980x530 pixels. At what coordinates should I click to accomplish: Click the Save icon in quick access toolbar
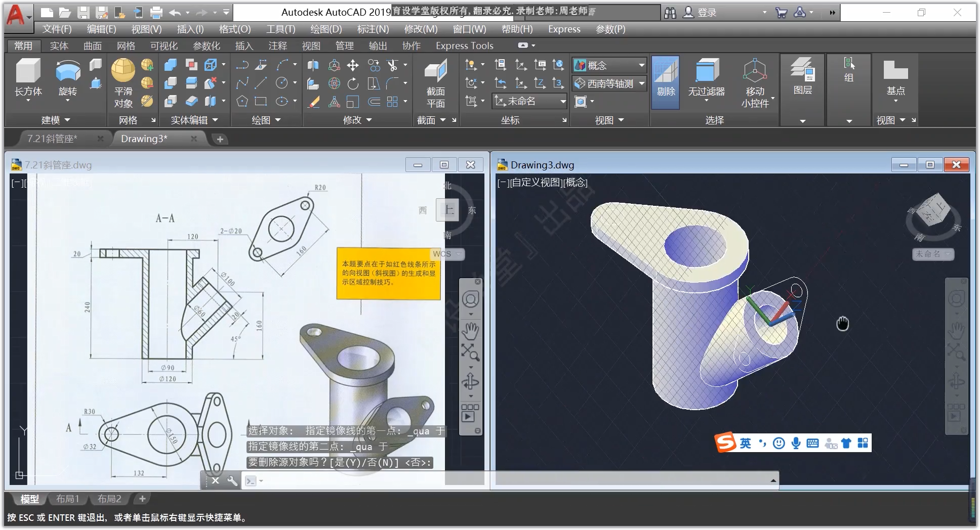[x=84, y=13]
